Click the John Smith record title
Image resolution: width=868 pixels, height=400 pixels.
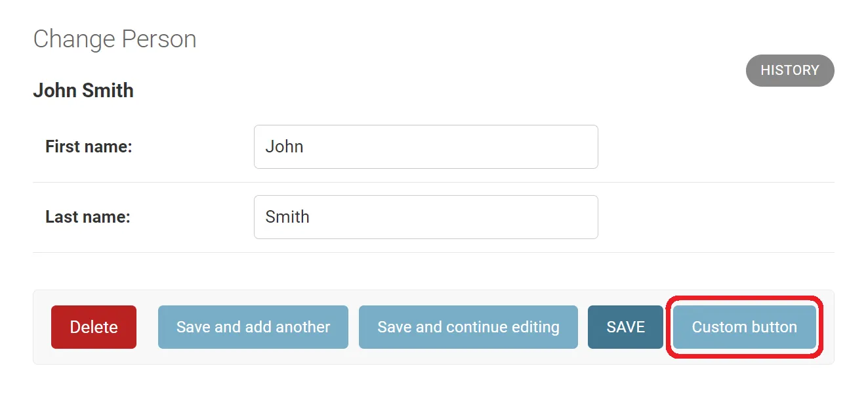click(x=83, y=91)
